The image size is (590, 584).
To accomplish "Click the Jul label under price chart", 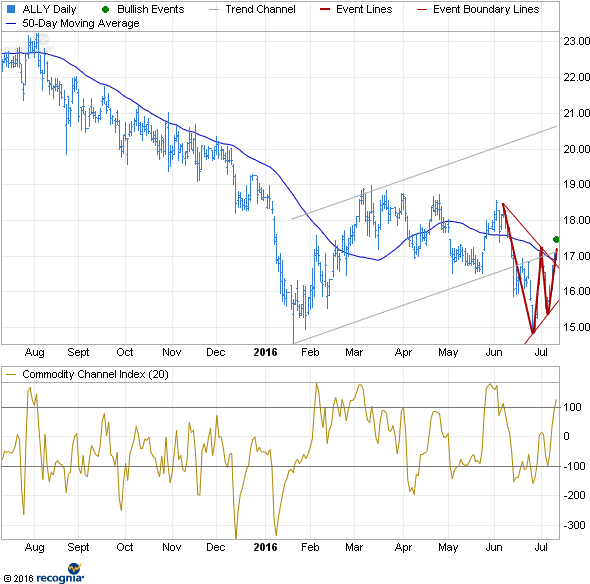I will pyautogui.click(x=541, y=352).
